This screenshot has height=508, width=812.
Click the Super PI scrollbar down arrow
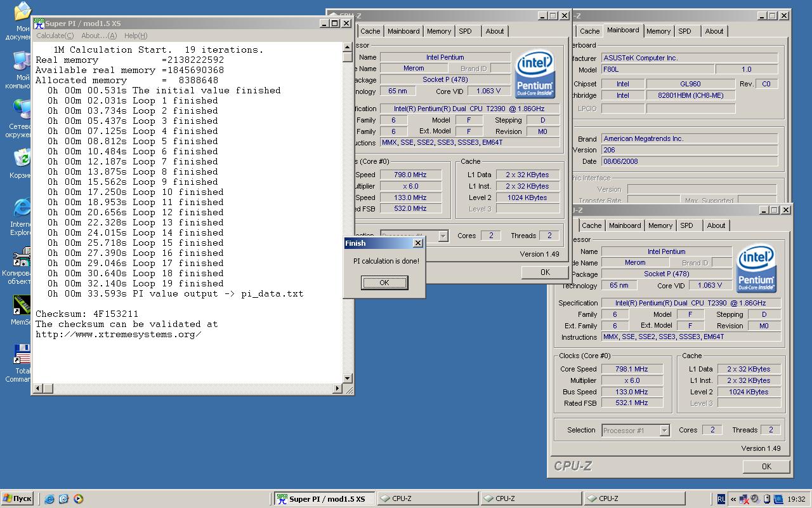[348, 378]
